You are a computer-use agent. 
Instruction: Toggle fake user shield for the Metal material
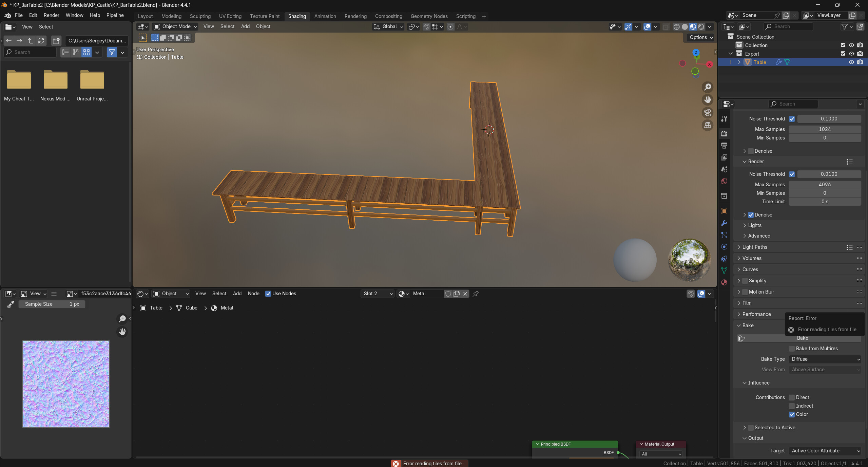click(448, 294)
